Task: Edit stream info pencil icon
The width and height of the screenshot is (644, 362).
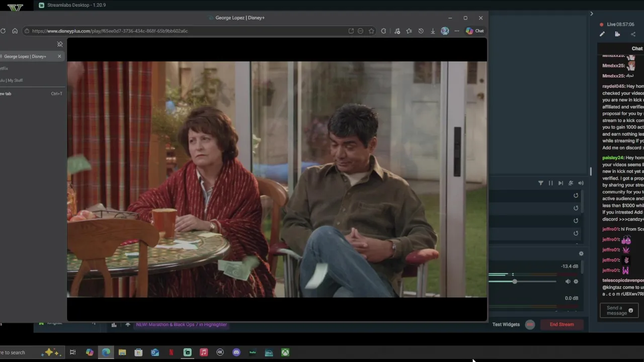Action: pyautogui.click(x=602, y=34)
